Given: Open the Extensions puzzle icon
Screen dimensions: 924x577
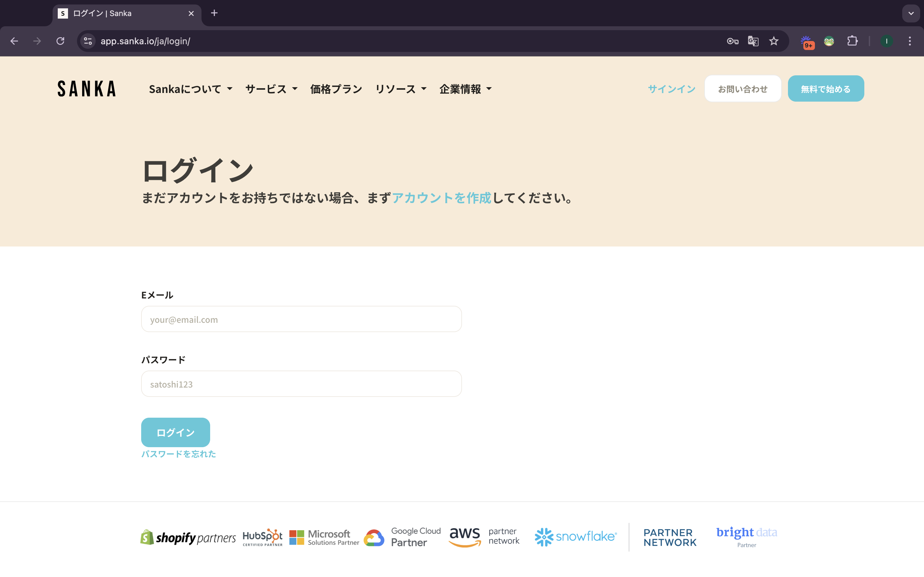Looking at the screenshot, I should pos(852,41).
